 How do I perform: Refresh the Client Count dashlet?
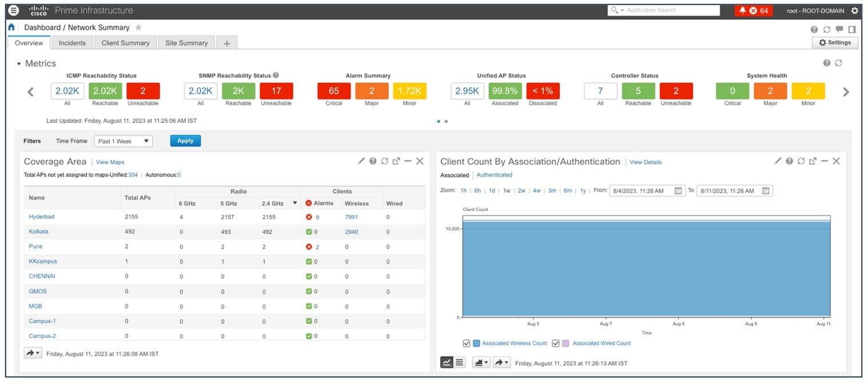801,161
